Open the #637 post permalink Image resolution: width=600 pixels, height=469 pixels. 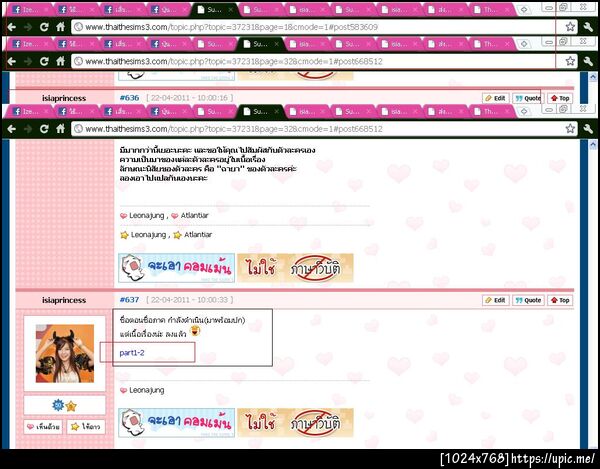tap(129, 300)
